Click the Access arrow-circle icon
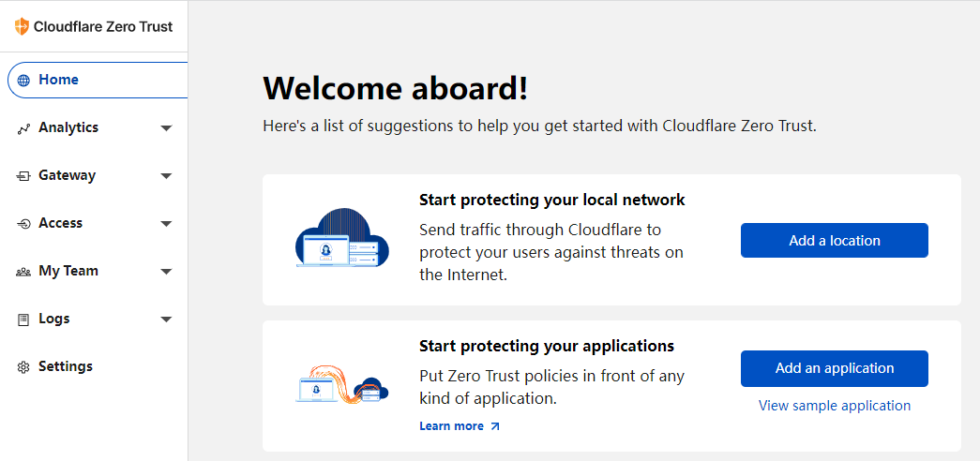This screenshot has height=461, width=980. tap(23, 224)
